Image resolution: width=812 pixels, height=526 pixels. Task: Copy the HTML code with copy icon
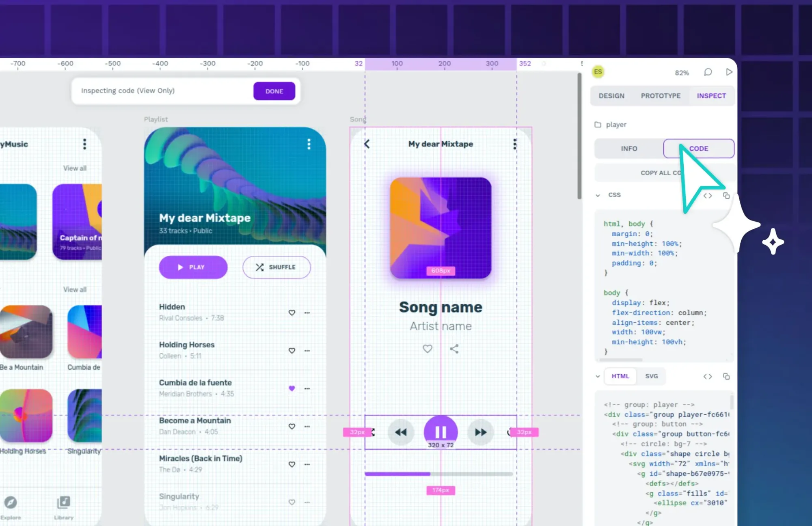click(726, 377)
